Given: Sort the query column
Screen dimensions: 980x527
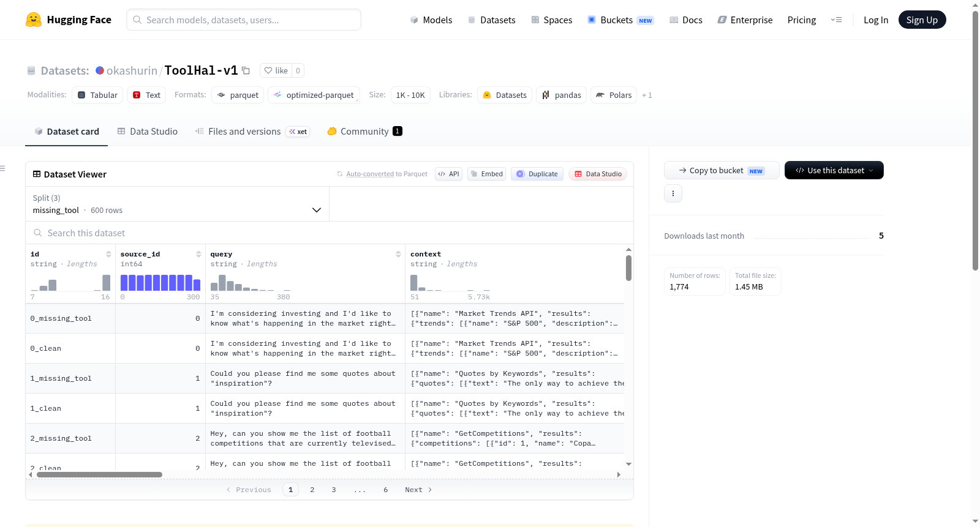Looking at the screenshot, I should click(398, 254).
